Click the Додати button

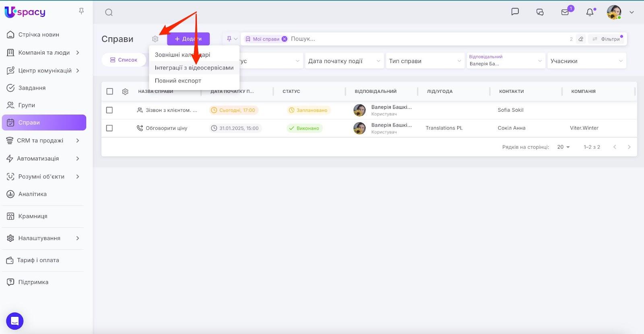coord(188,39)
